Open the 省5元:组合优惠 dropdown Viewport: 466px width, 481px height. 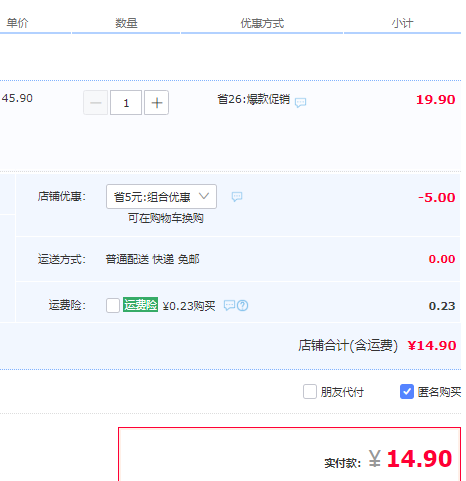[161, 197]
